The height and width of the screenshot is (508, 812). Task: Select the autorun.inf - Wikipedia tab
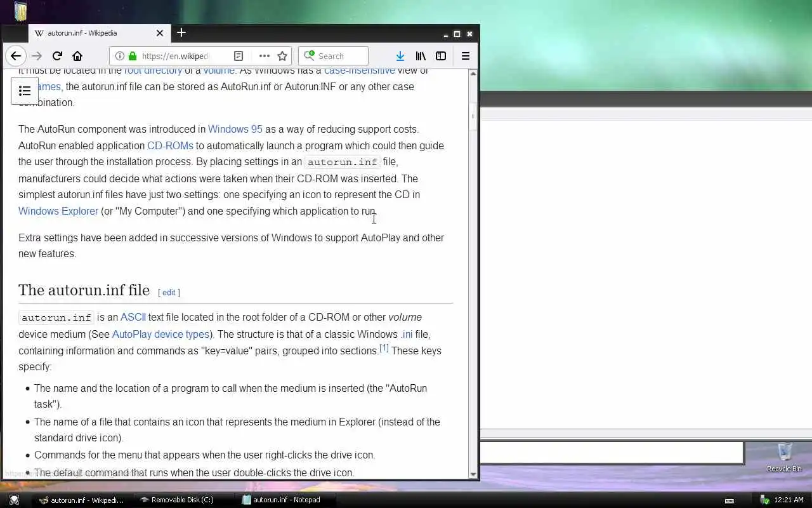[98, 33]
